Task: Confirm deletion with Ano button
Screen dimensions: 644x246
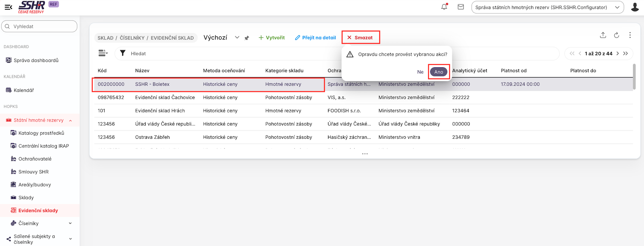Action: [x=438, y=72]
